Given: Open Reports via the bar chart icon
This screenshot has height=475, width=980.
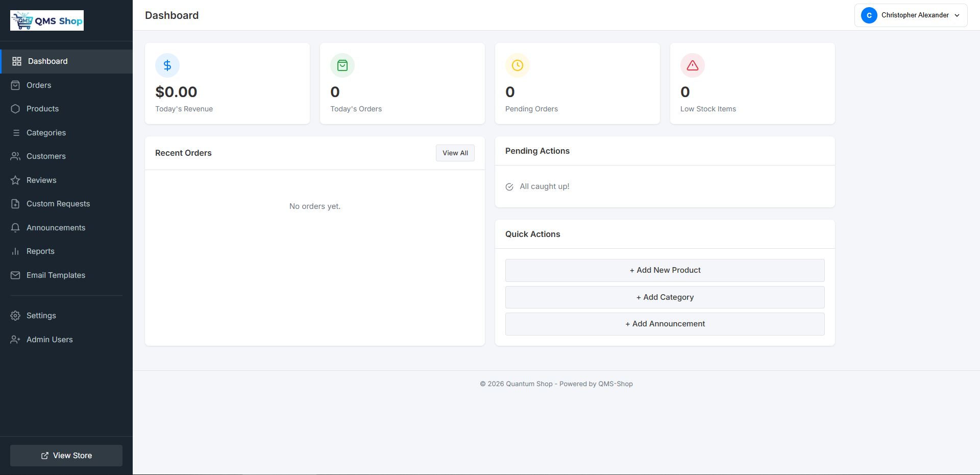Looking at the screenshot, I should pyautogui.click(x=15, y=251).
